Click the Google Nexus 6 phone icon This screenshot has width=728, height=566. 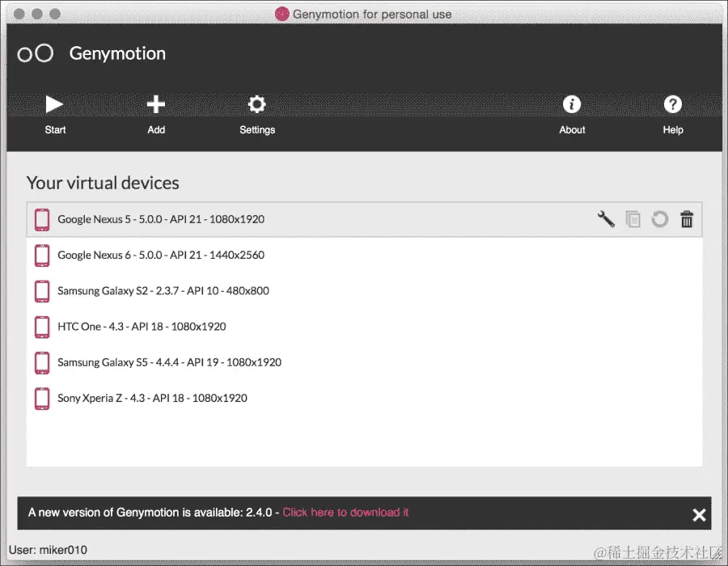[x=42, y=256]
